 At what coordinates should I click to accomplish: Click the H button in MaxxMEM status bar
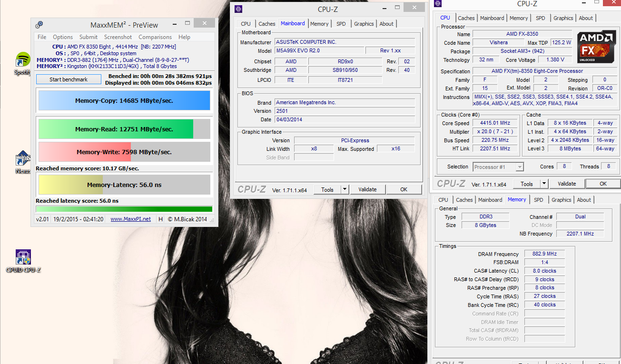tap(160, 219)
